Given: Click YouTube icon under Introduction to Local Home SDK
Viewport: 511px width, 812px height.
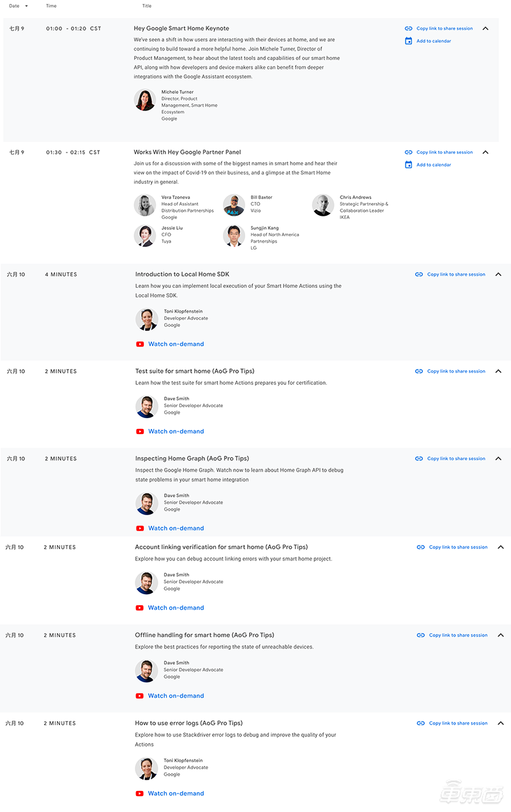Looking at the screenshot, I should [140, 344].
